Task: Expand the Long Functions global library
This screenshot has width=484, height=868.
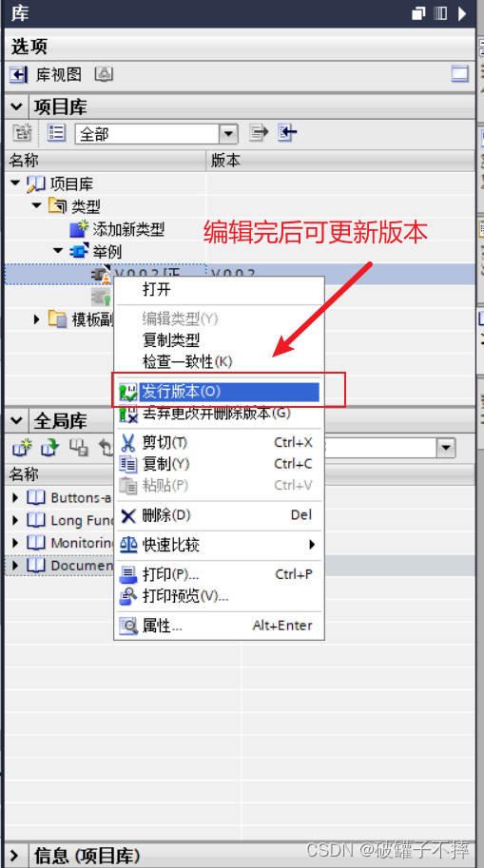Action: pyautogui.click(x=15, y=520)
